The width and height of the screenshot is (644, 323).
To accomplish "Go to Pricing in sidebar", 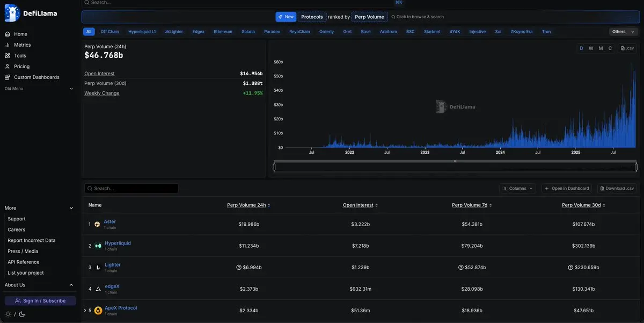I will 21,66.
